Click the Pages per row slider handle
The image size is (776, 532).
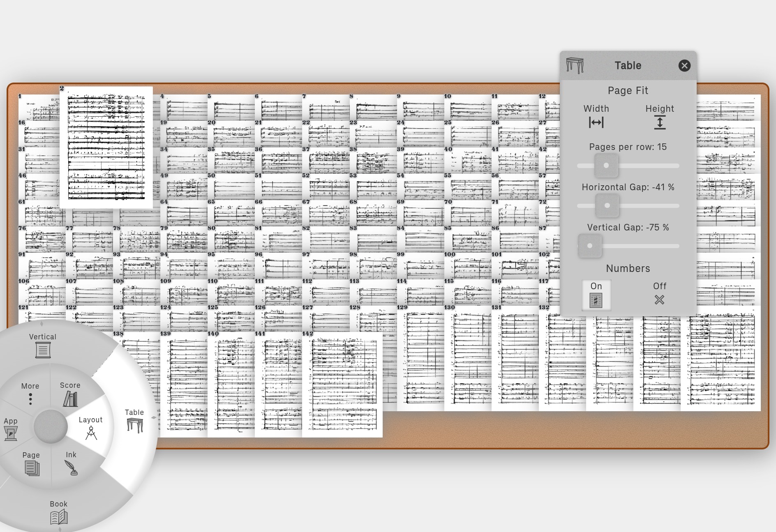pyautogui.click(x=606, y=166)
